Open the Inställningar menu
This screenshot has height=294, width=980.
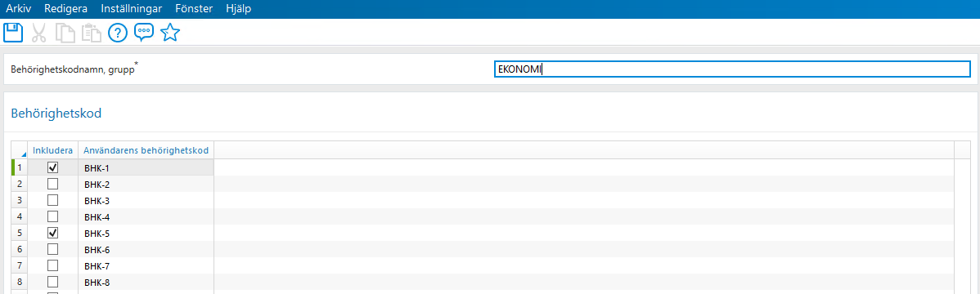click(131, 9)
